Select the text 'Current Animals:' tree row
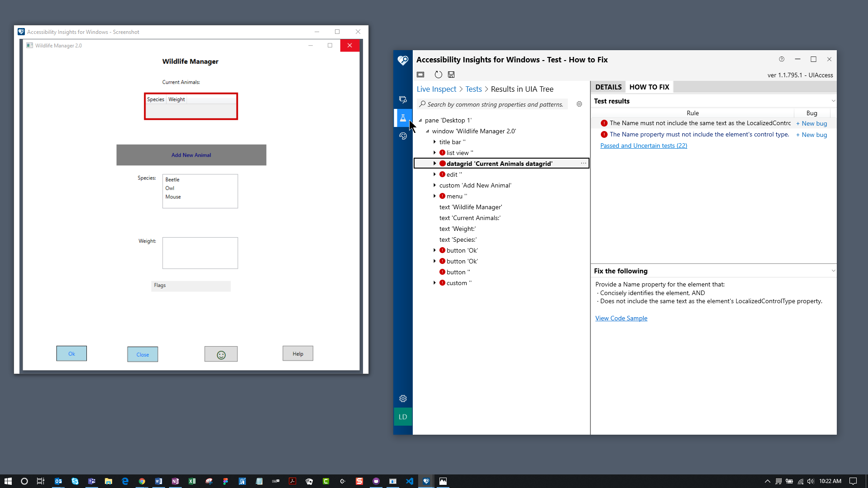Image resolution: width=868 pixels, height=488 pixels. point(470,218)
